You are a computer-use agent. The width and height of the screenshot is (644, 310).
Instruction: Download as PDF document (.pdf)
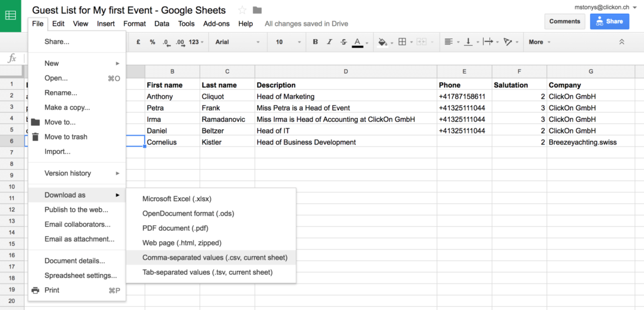click(211, 228)
